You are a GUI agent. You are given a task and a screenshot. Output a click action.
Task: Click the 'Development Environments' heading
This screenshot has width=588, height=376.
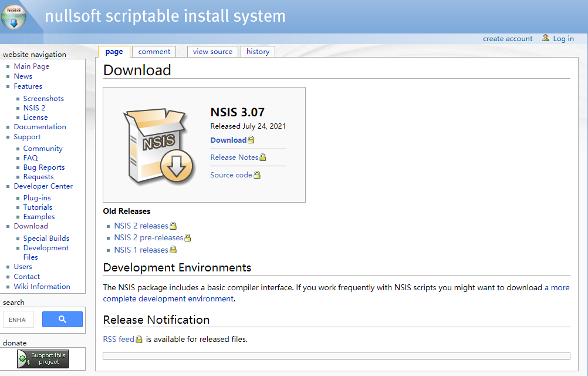[x=177, y=267]
